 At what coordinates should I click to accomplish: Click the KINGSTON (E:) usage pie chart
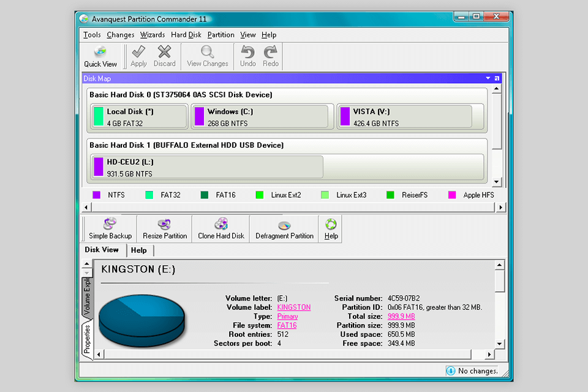[x=141, y=320]
